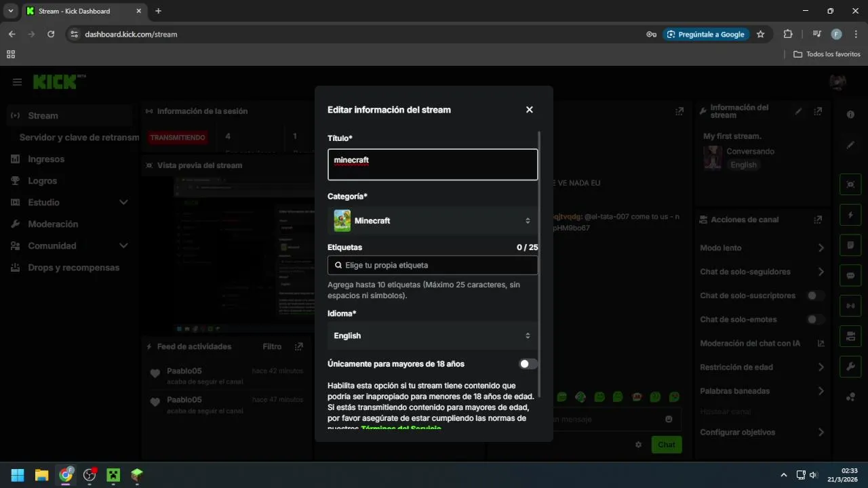Toggle the channel actions icon in the right rail
Viewport: 868px width, 488px height.
850,337
